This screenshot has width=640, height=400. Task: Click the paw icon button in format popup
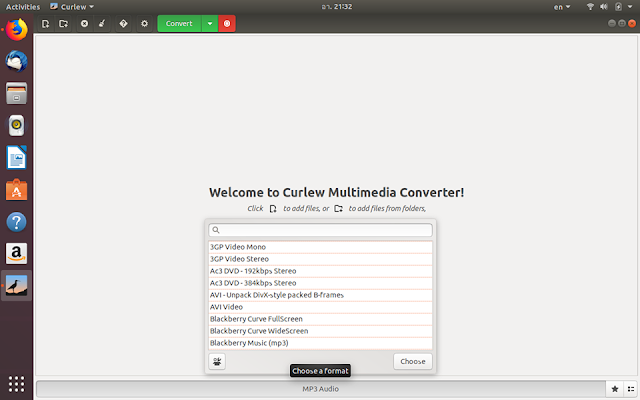click(x=217, y=361)
